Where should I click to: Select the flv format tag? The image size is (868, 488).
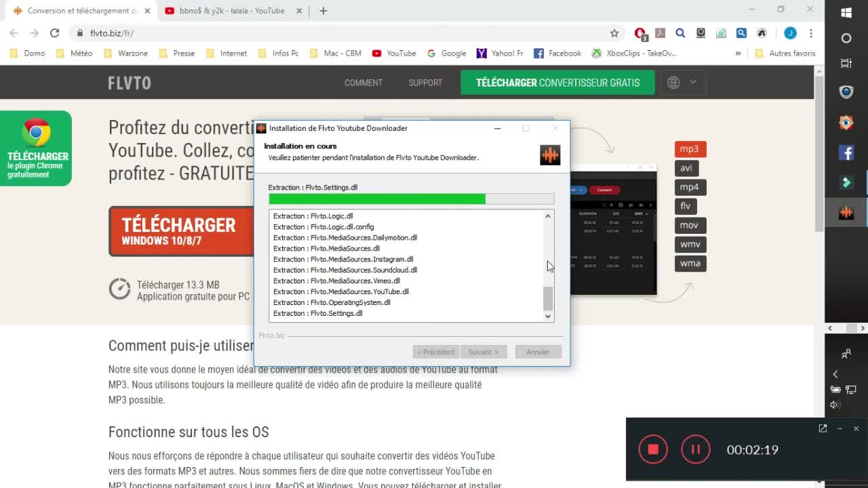click(x=686, y=206)
